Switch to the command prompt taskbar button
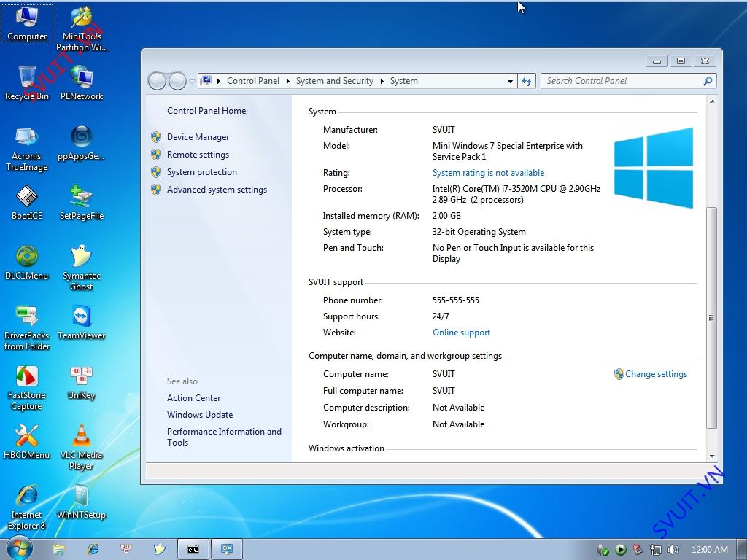 [x=193, y=550]
